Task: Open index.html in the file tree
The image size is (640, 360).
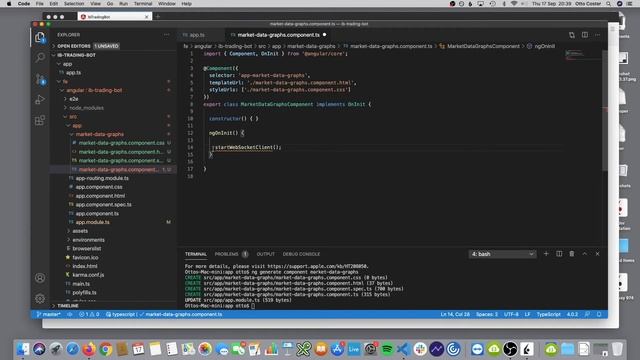Action: pyautogui.click(x=85, y=266)
